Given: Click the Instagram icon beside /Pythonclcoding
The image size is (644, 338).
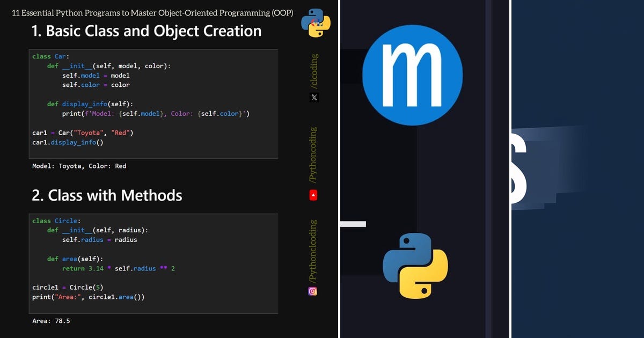Looking at the screenshot, I should pyautogui.click(x=313, y=291).
